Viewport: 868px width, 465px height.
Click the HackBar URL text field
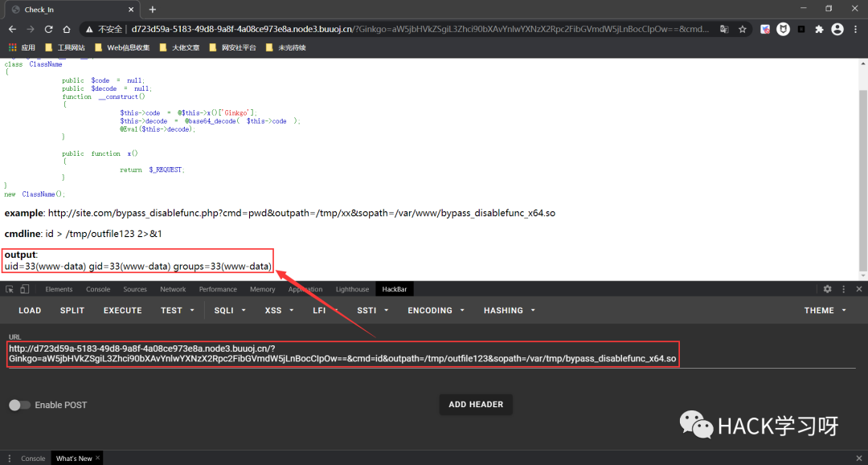point(432,354)
